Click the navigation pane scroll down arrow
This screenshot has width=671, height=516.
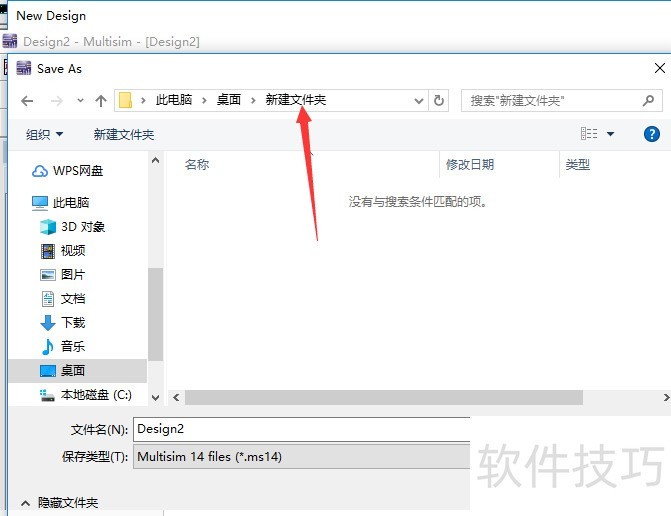point(155,397)
